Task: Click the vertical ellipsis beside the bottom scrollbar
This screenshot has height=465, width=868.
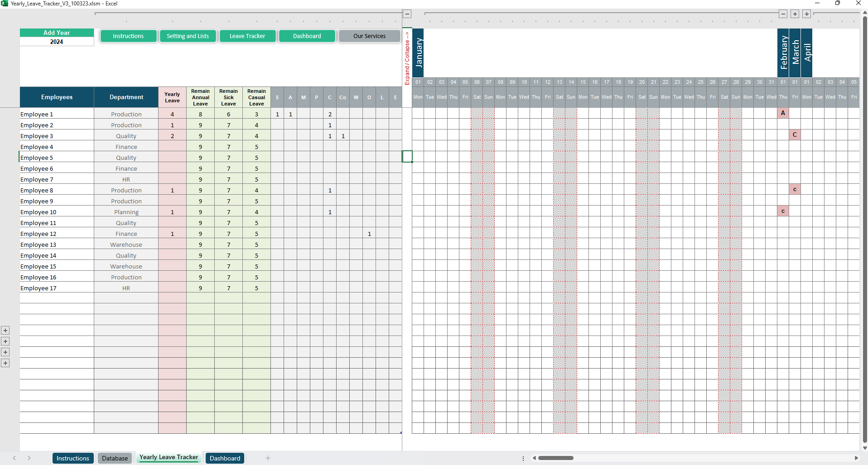Action: 524,458
